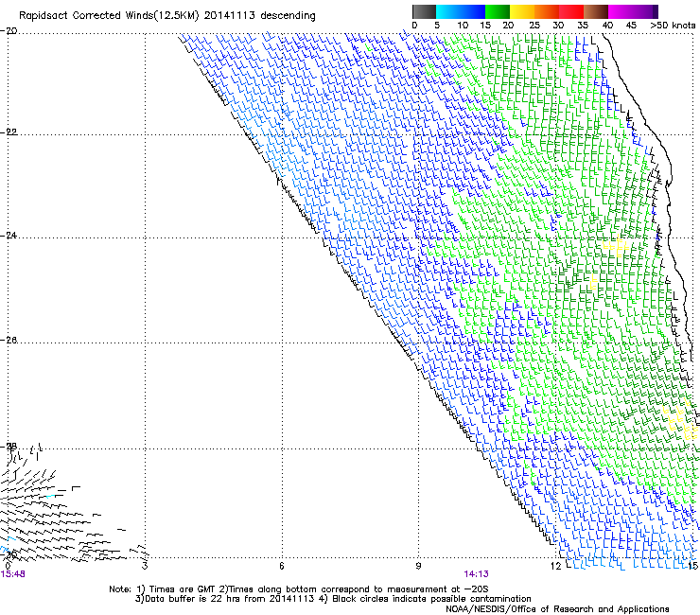Click the '>50 knots' legend label
The height and width of the screenshot is (615, 700).
point(673,26)
